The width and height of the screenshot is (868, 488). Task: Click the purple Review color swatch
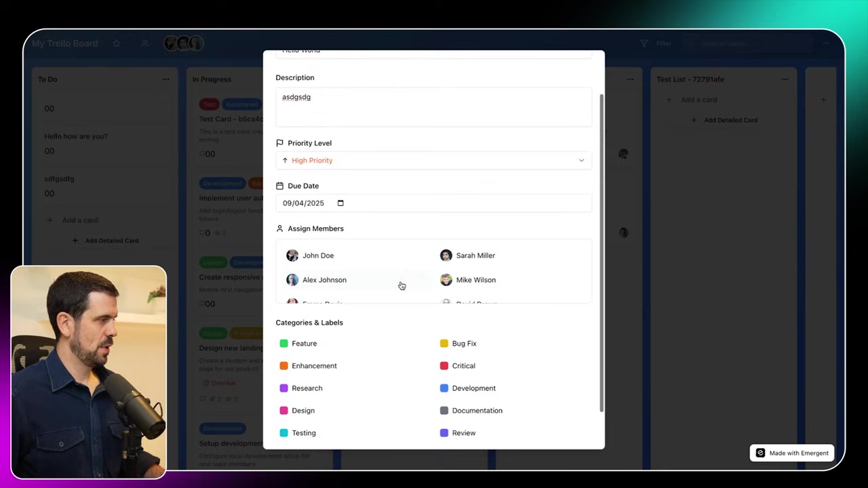[444, 433]
